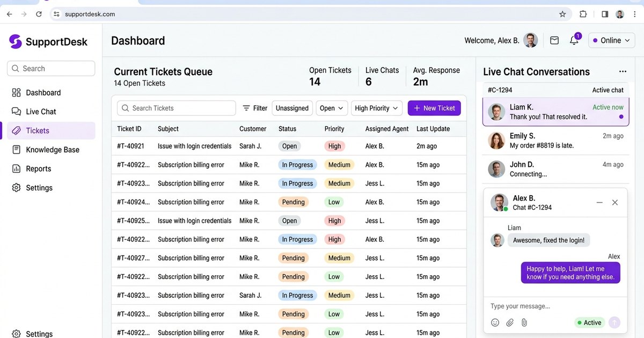Click "2m ago" in the #T-40921 row
The image size is (644, 338).
[x=427, y=146]
